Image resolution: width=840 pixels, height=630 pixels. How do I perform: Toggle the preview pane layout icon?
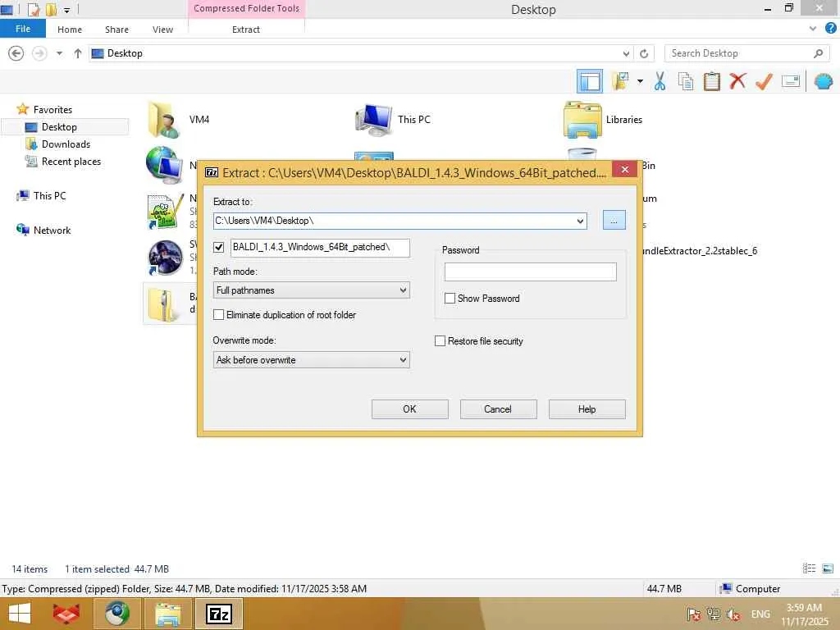(589, 81)
